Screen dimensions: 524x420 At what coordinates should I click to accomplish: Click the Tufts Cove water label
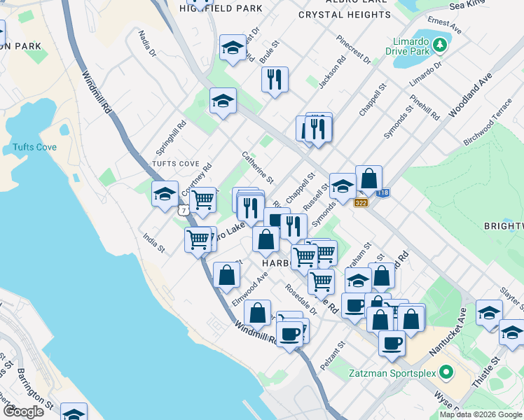[x=34, y=147]
